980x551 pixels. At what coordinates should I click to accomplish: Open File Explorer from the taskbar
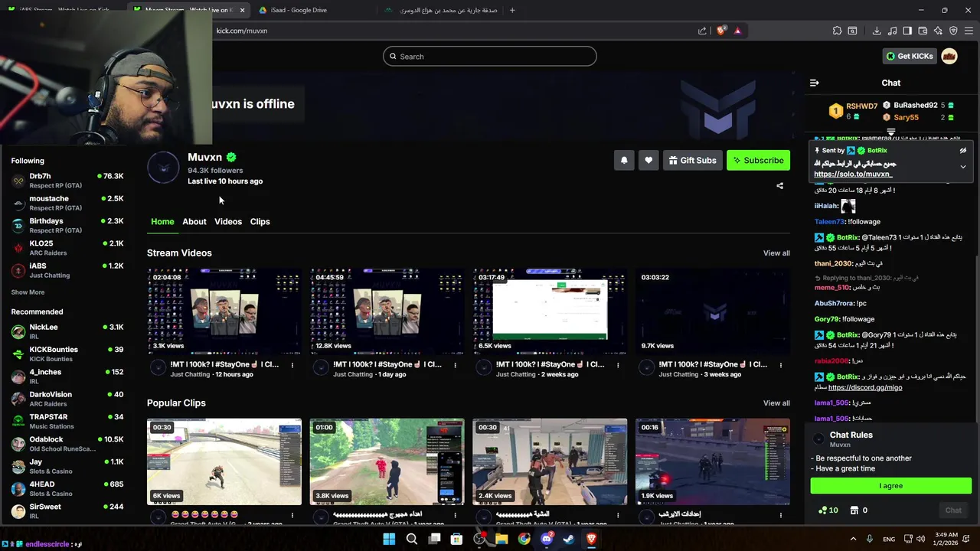point(501,539)
